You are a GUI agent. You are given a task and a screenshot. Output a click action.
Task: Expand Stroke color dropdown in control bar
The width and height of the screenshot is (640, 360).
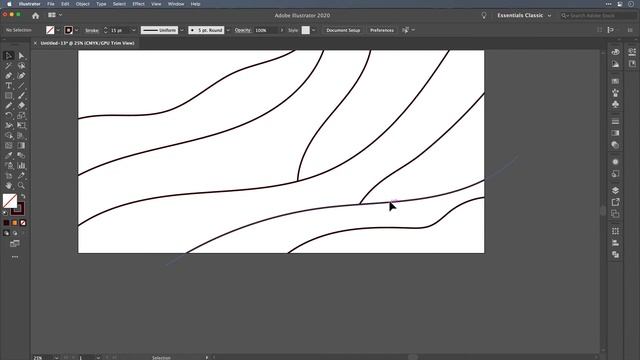76,30
